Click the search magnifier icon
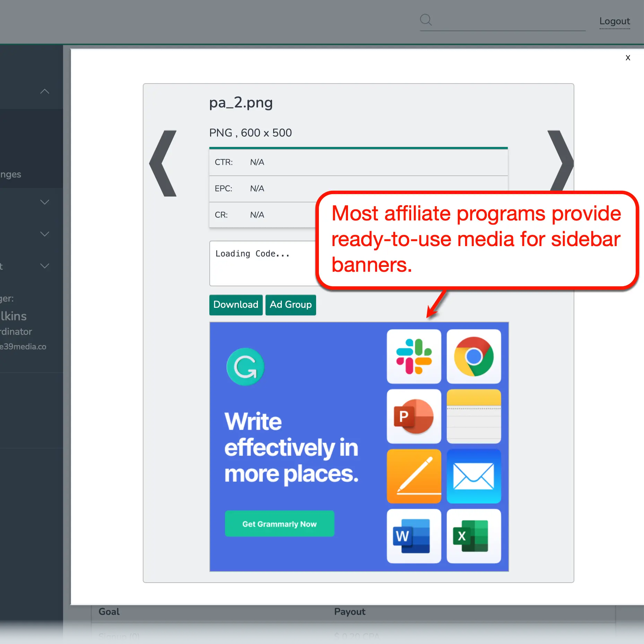 pyautogui.click(x=426, y=20)
